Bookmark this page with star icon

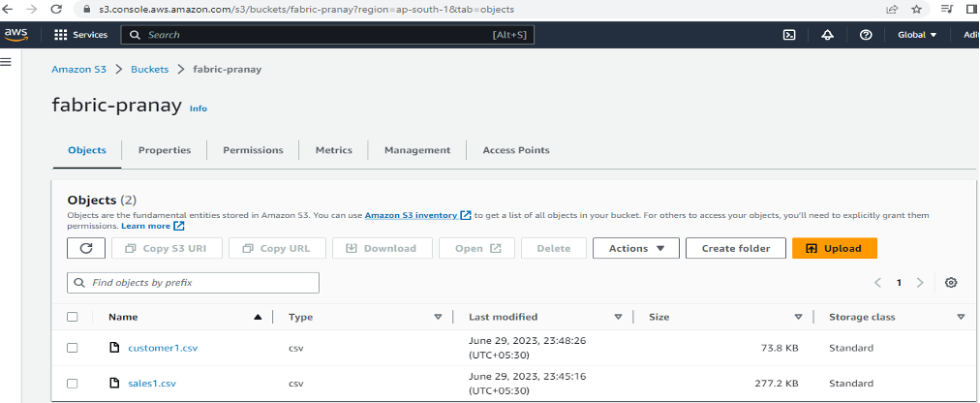[x=917, y=10]
